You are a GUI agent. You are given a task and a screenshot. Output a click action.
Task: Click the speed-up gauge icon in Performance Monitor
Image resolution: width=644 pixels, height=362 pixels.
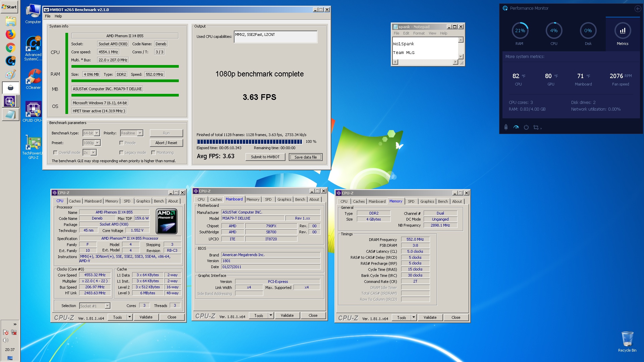pyautogui.click(x=516, y=127)
